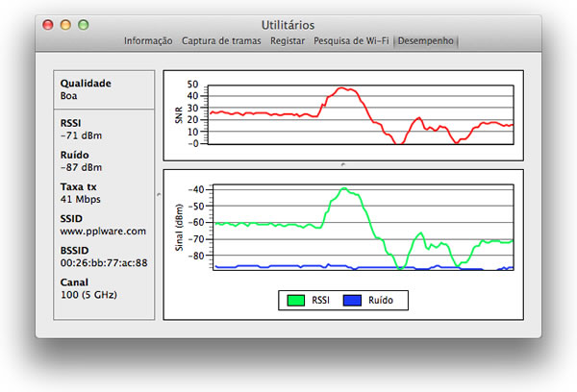Open the Captura de tramas tab
Viewport: 577px width, 392px height.
221,41
